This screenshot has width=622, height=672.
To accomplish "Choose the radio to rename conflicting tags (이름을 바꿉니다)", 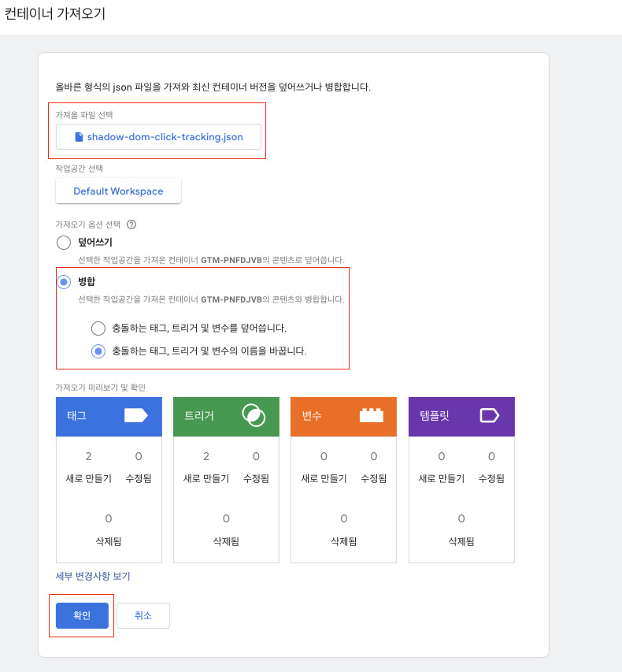I will (98, 351).
